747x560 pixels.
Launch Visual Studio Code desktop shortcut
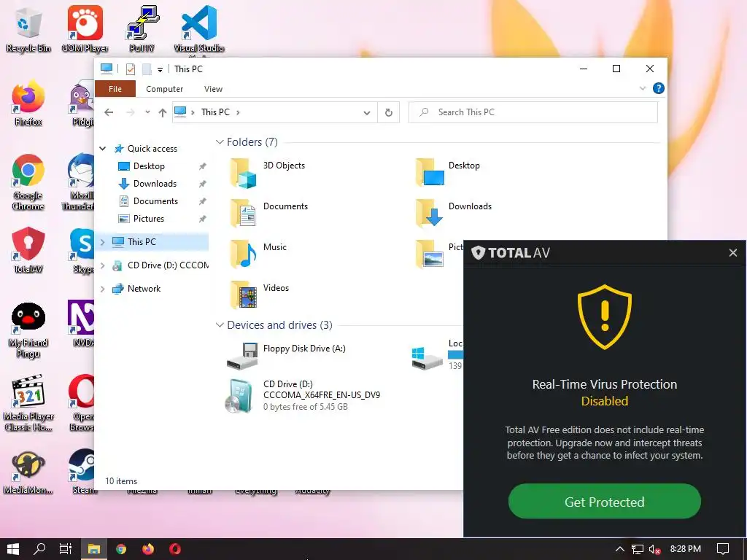198,29
